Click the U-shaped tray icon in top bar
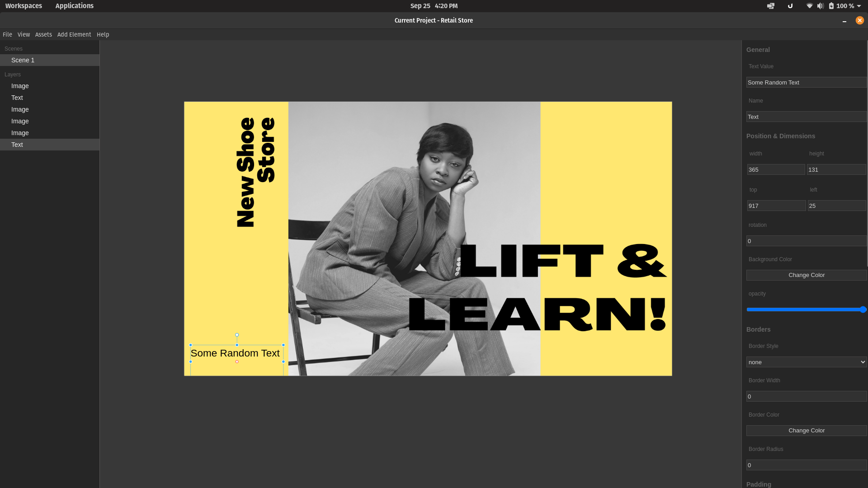868x488 pixels. [790, 6]
